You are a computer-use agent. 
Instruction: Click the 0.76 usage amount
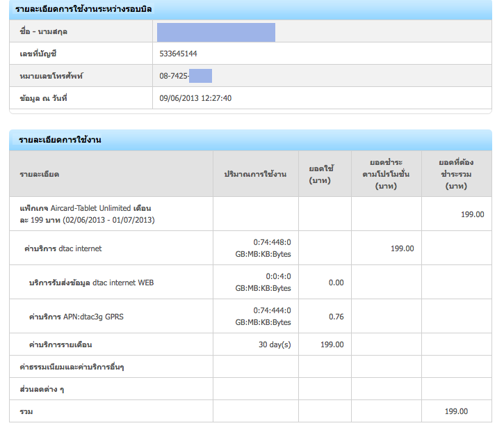(336, 317)
